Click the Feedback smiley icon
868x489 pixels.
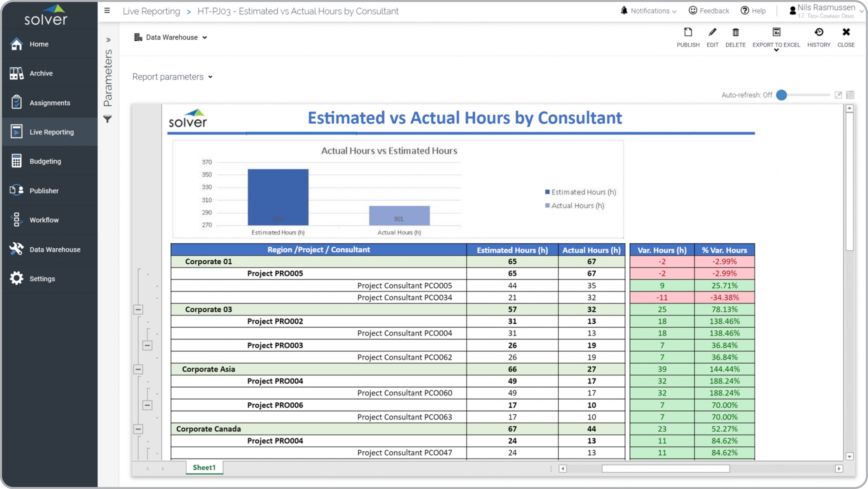[693, 11]
